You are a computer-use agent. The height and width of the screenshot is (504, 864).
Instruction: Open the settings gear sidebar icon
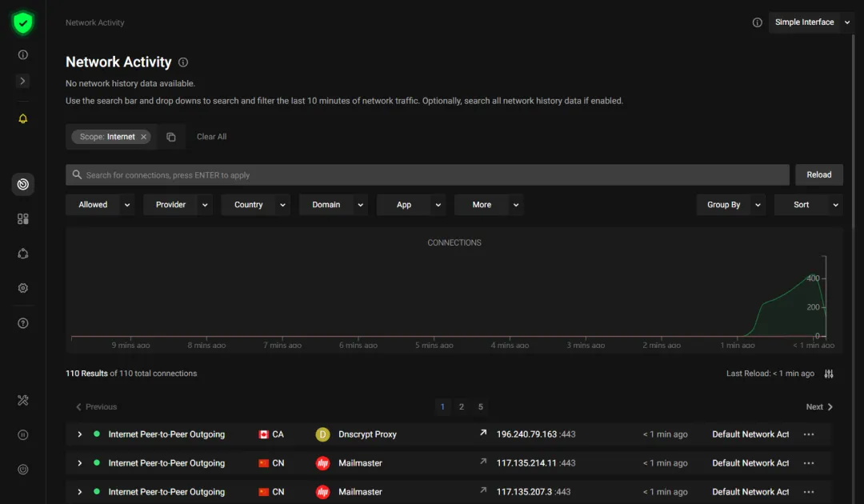click(x=23, y=288)
